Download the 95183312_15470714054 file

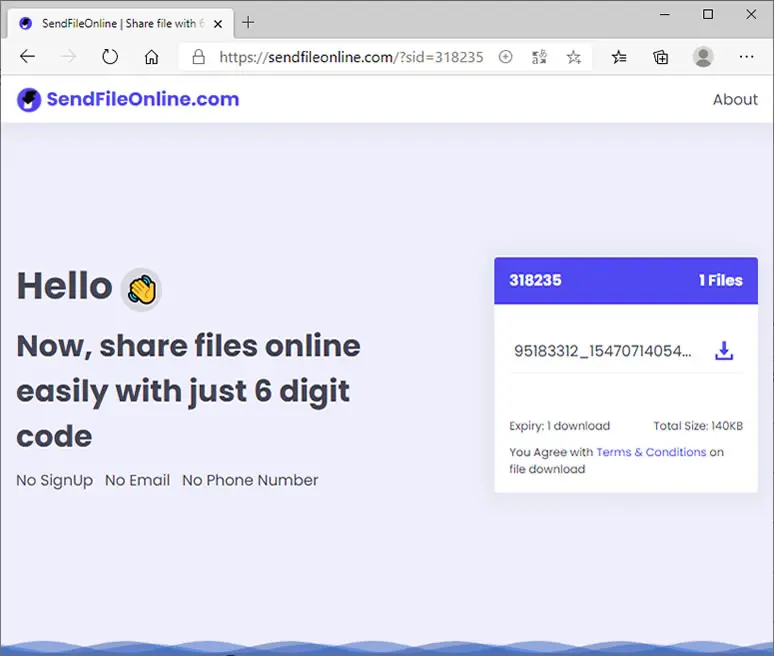[x=724, y=350]
